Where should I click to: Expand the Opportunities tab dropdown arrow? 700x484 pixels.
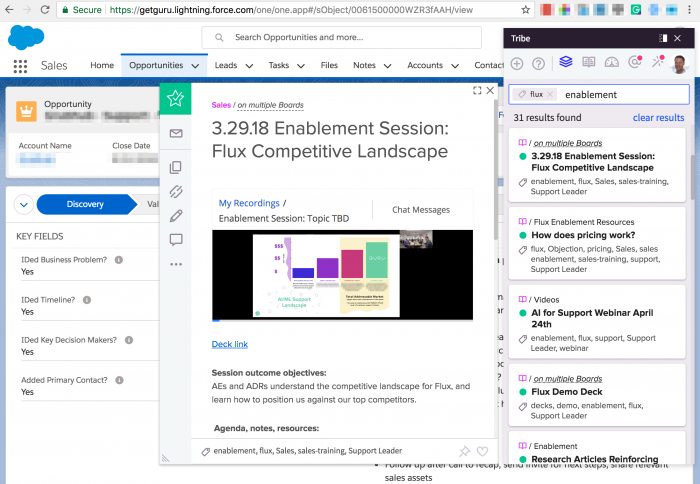[195, 66]
